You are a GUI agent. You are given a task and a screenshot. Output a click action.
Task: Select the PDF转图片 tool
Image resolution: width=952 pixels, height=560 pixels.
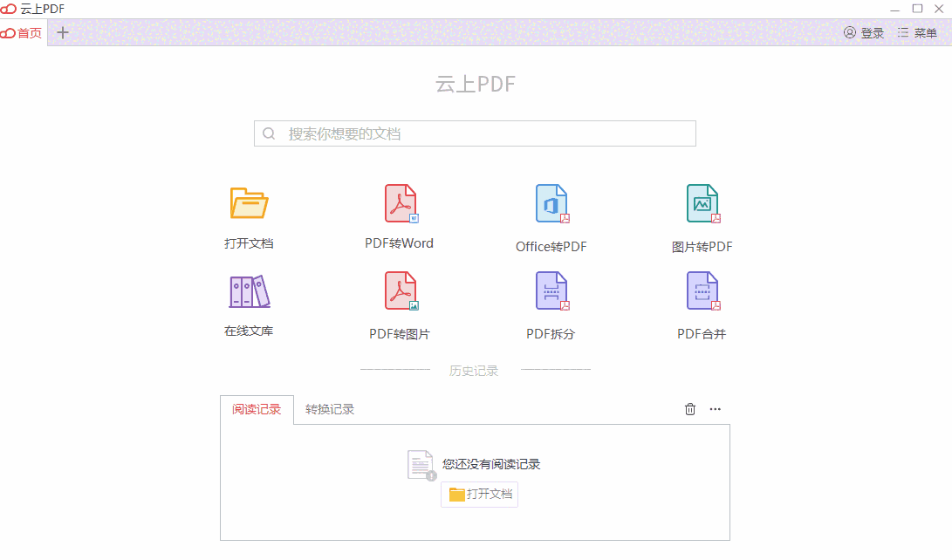point(400,301)
